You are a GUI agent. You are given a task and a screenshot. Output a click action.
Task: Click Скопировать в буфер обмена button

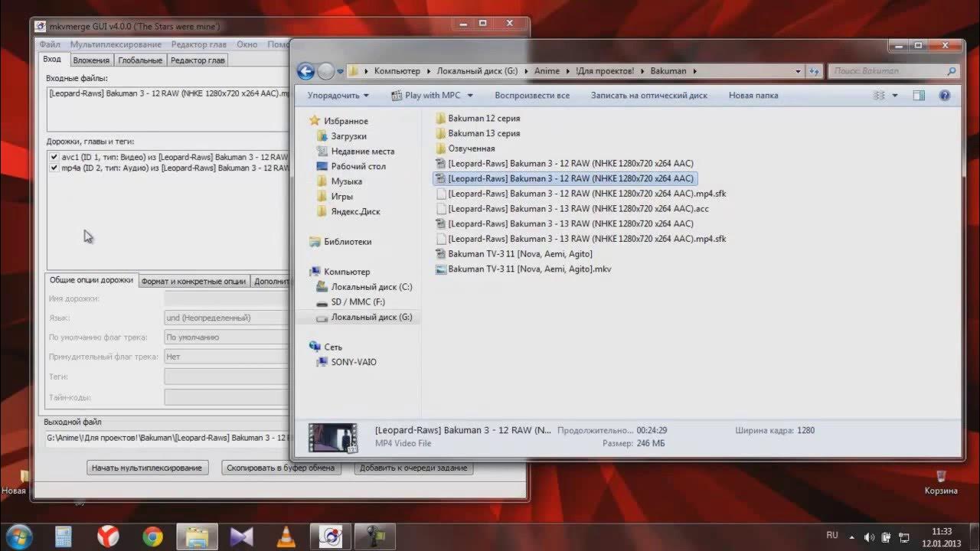coord(281,468)
